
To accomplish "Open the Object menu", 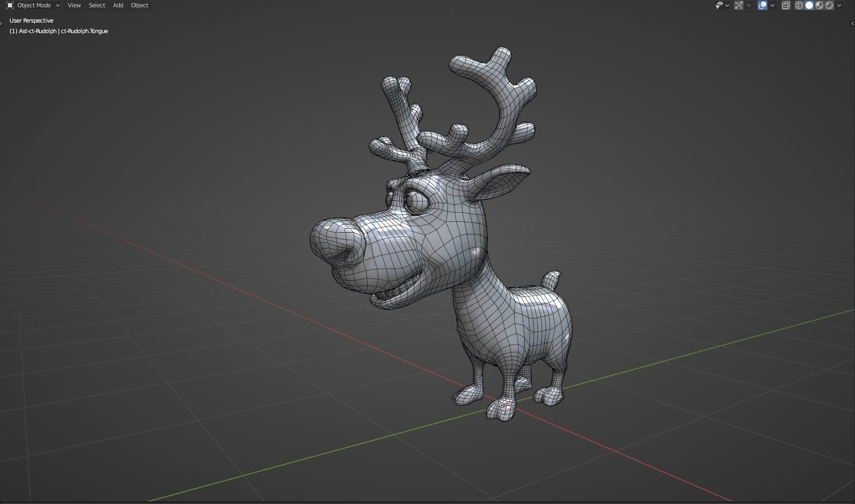I will (139, 5).
